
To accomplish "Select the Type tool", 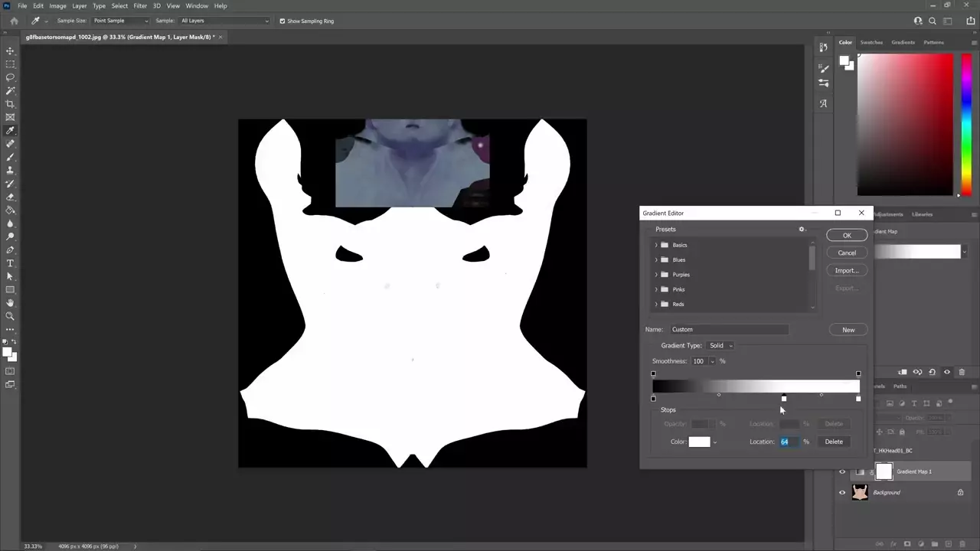I will (10, 263).
